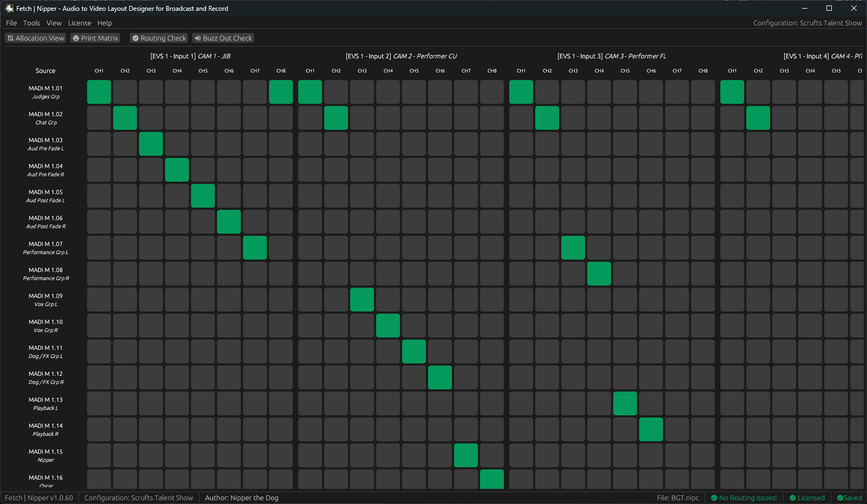Screen dimensions: 867x504
Task: Toggle MADI M 1.15 Nipper's green routing cell
Action: [466, 455]
